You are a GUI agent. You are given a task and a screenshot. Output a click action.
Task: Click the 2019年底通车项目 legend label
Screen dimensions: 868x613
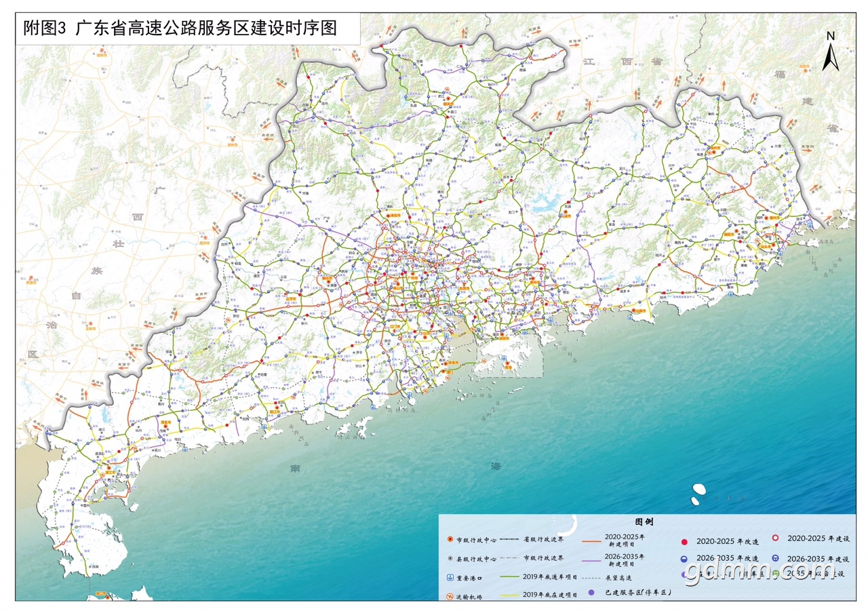(550, 577)
